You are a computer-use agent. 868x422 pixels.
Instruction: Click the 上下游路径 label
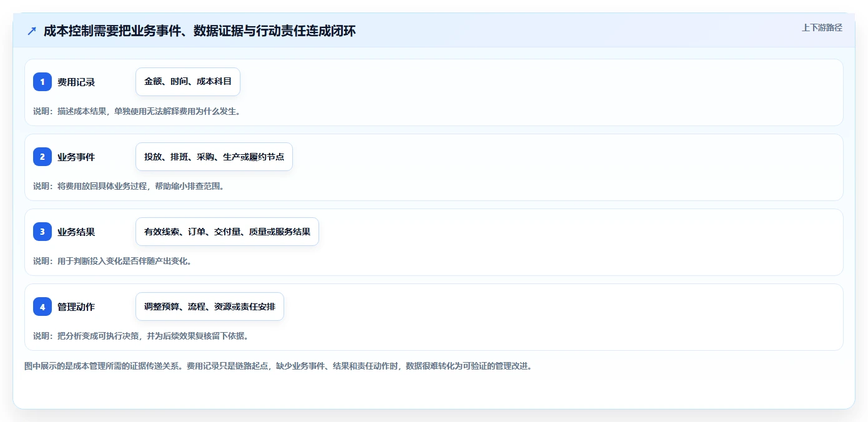click(x=822, y=27)
